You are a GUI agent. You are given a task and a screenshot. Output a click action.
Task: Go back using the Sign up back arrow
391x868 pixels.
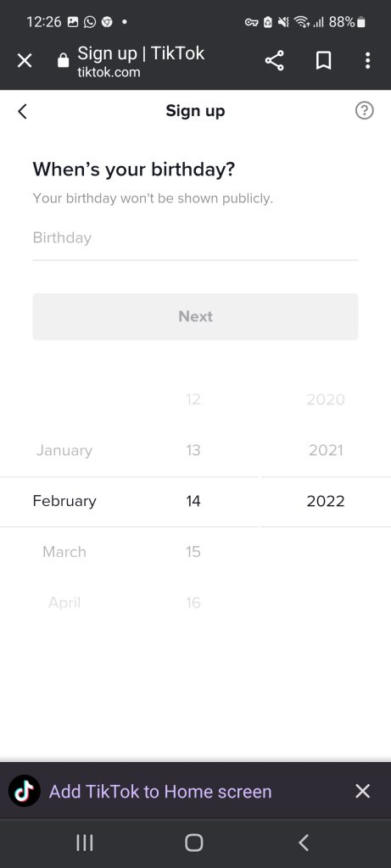[22, 111]
